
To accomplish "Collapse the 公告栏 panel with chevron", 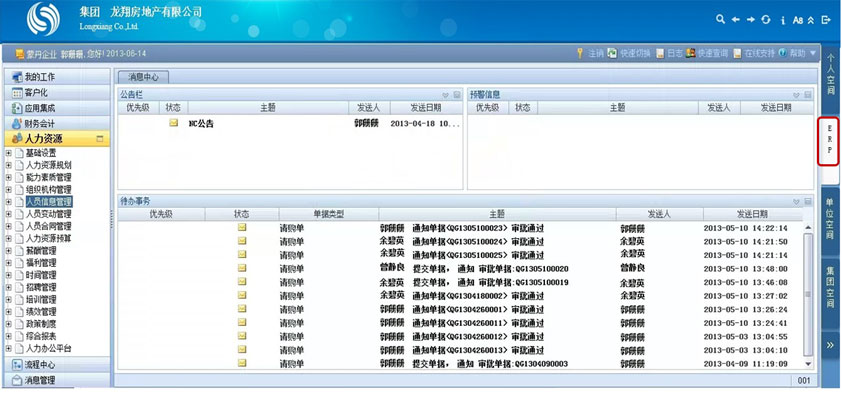I will (x=445, y=95).
